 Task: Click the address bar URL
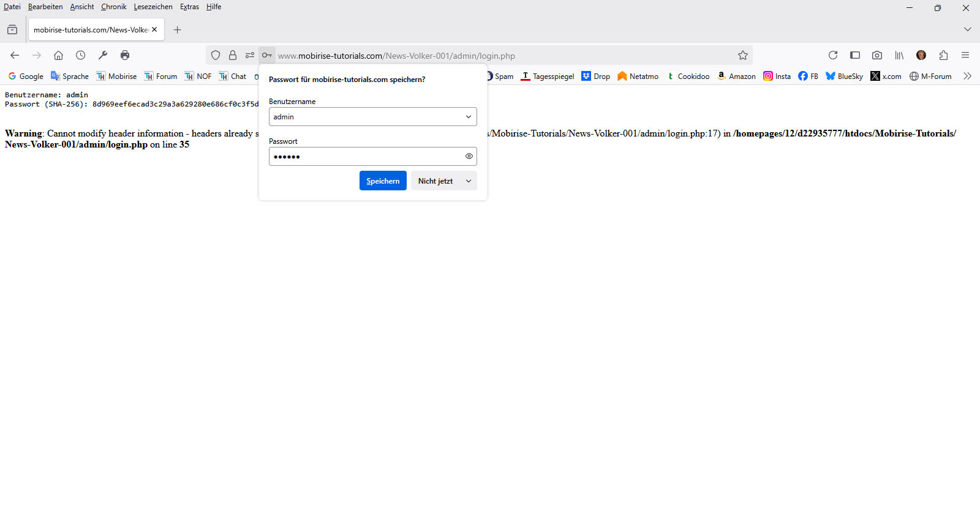396,56
